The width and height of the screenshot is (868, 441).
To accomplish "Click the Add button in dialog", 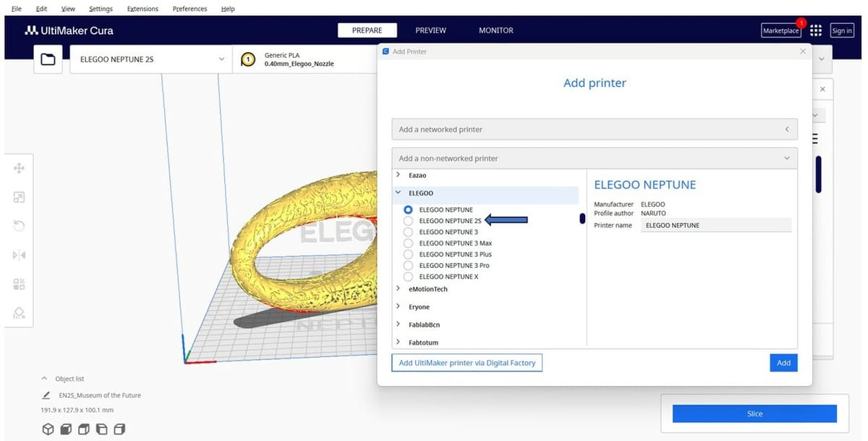I will click(783, 363).
